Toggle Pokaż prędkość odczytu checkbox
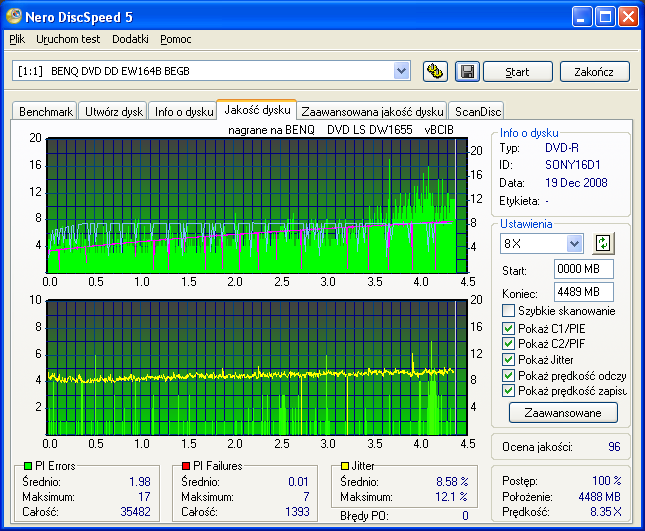Viewport: 645px width, 531px height. tap(508, 376)
